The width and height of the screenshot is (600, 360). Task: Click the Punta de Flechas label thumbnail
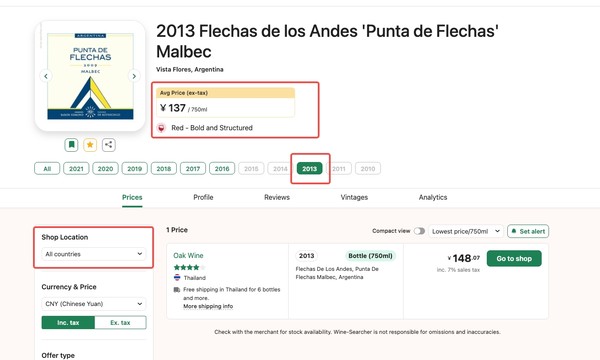tap(90, 76)
